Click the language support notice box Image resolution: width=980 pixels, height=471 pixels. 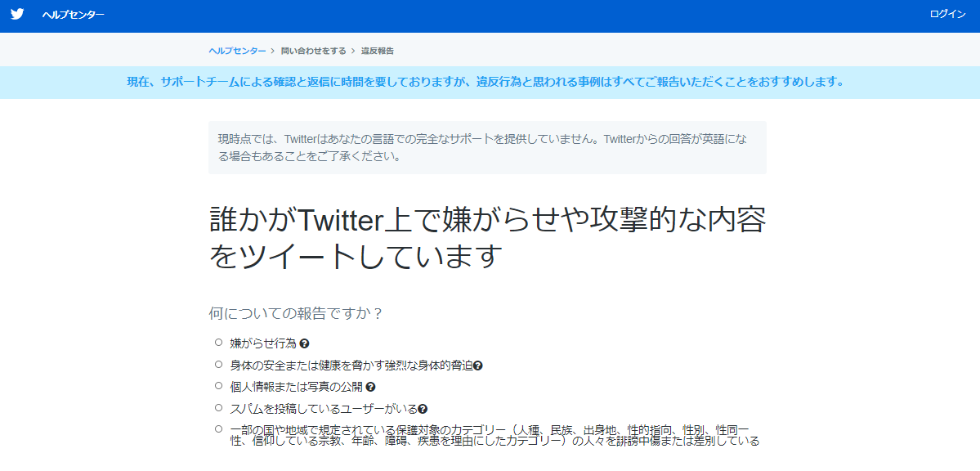pos(487,148)
